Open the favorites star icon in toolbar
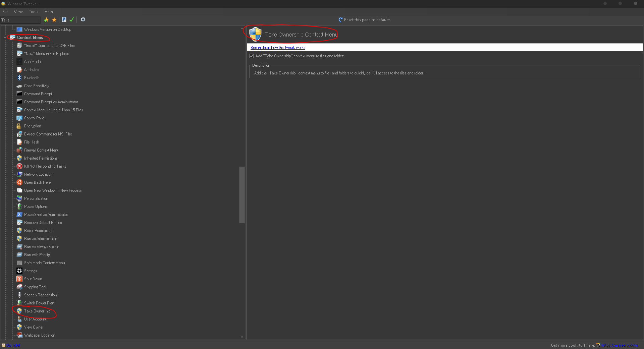 (54, 20)
